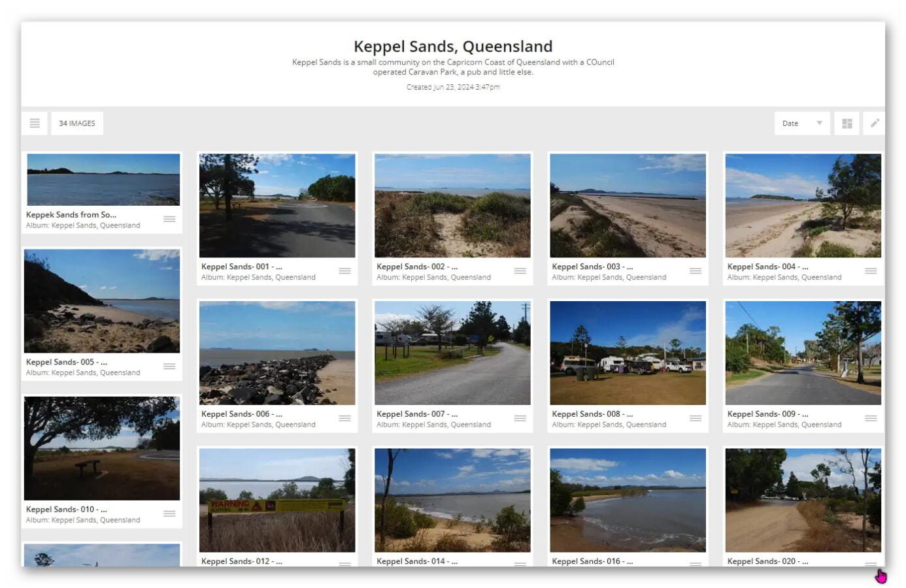Open menu icon for Keppel Sands- 010
906x588 pixels.
[169, 514]
